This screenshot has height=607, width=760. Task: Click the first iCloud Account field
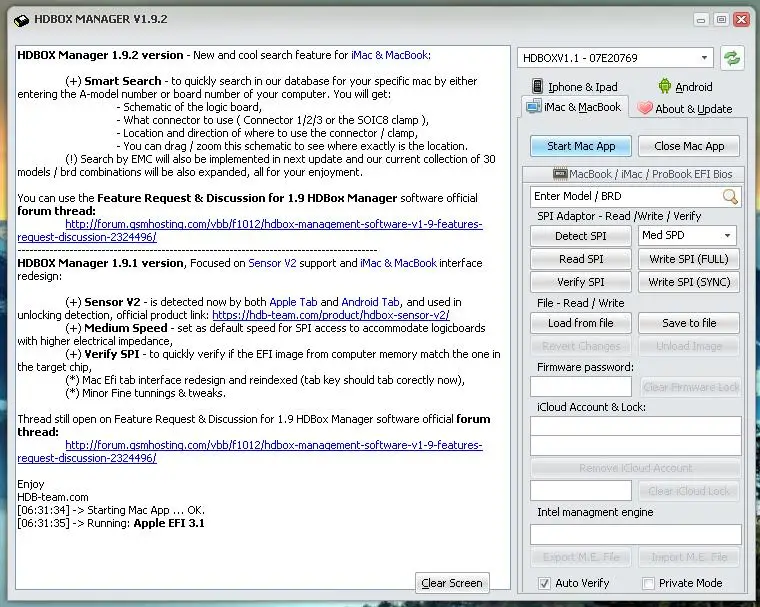coord(635,426)
